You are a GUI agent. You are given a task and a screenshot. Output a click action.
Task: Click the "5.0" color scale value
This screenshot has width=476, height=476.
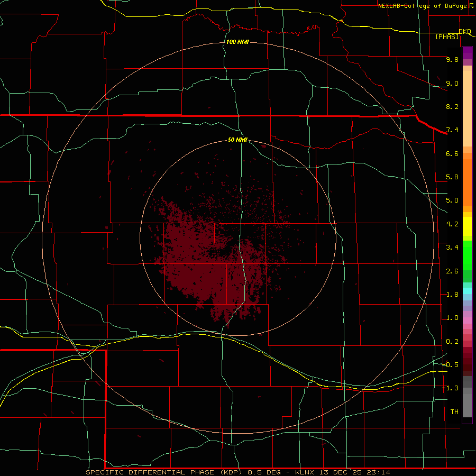[x=452, y=200]
